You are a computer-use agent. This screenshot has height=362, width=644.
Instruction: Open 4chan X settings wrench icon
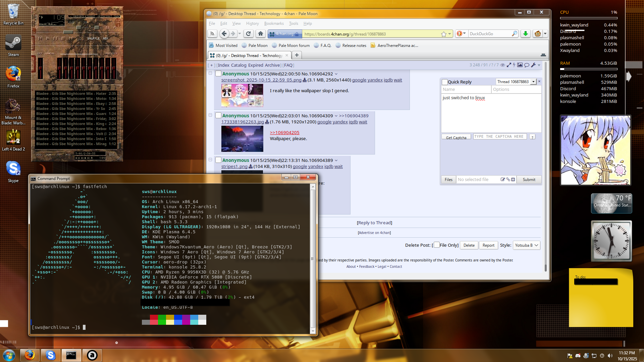(x=533, y=65)
